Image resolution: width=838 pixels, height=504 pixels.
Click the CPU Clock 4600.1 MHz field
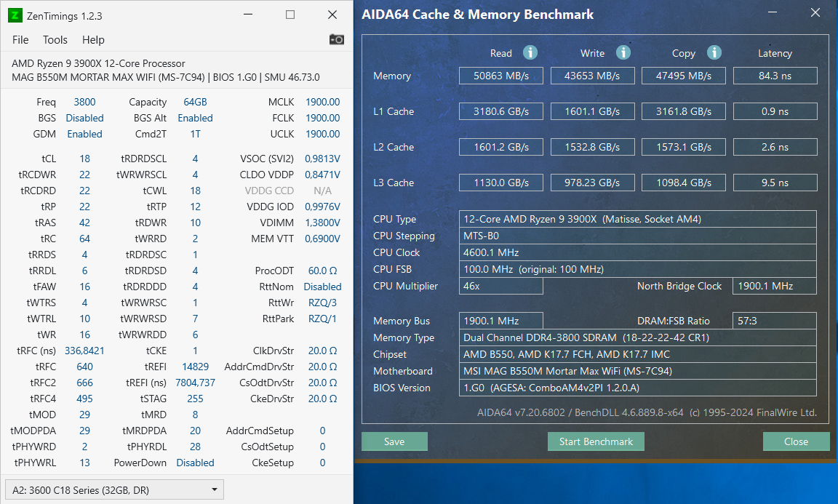point(637,252)
